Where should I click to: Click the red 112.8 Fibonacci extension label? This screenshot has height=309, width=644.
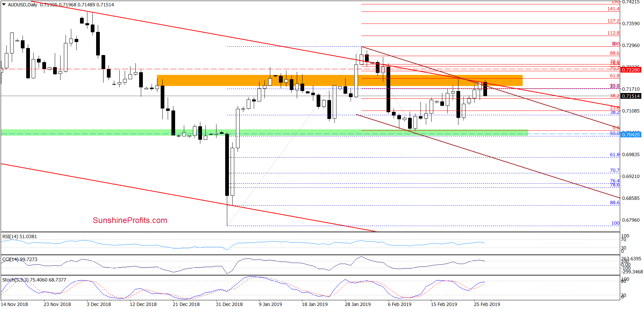pyautogui.click(x=613, y=33)
